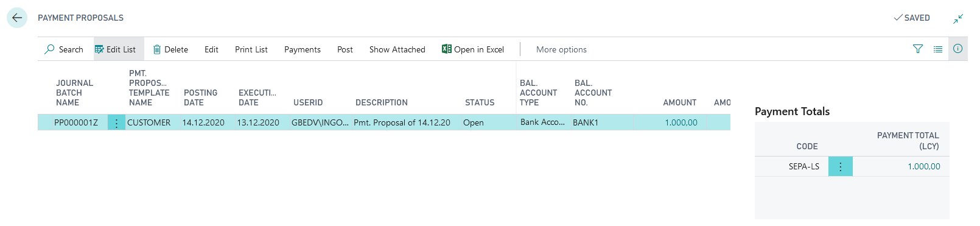Open the 1.000,00 amount link in the proposal row
The height and width of the screenshot is (226, 980).
681,122
